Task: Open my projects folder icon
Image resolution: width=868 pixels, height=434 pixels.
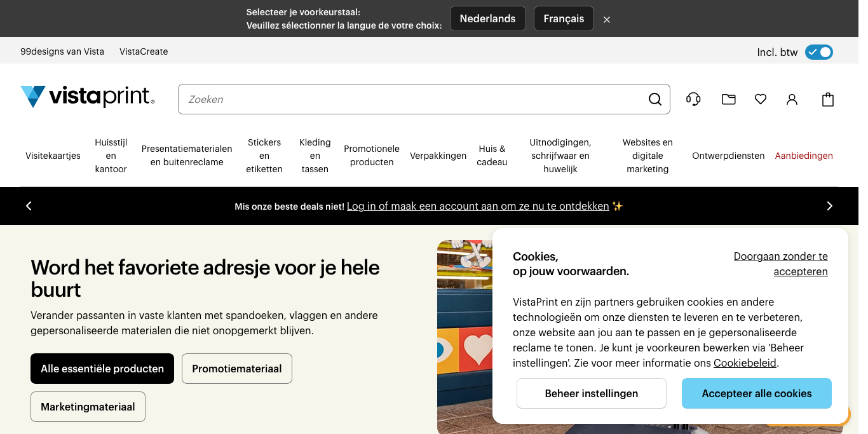Action: click(728, 99)
